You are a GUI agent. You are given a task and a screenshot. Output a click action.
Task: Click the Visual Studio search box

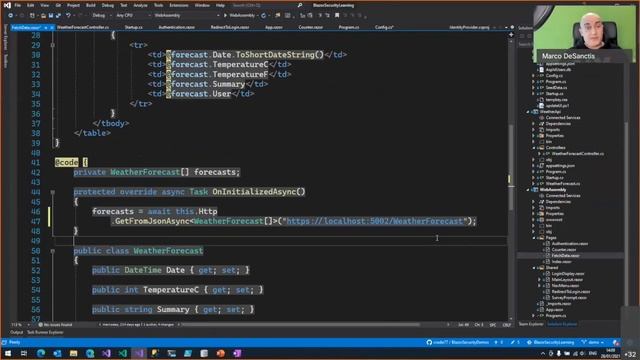(267, 5)
